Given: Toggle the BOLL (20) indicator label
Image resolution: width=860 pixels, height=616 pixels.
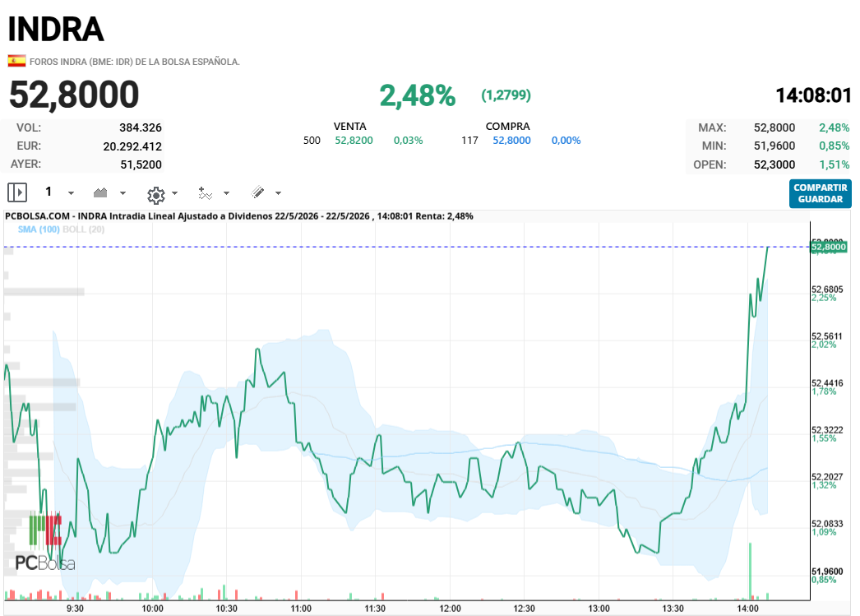Looking at the screenshot, I should click(x=83, y=229).
